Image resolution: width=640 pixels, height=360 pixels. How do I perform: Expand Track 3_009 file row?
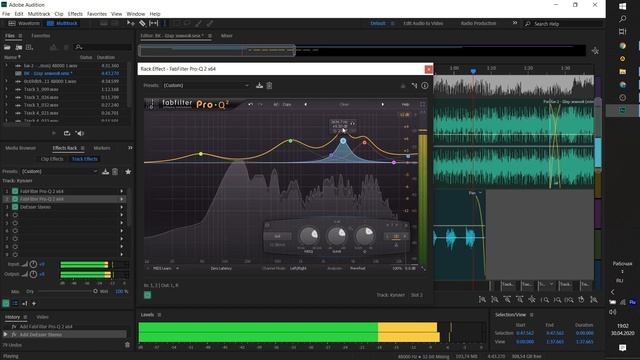[6, 89]
